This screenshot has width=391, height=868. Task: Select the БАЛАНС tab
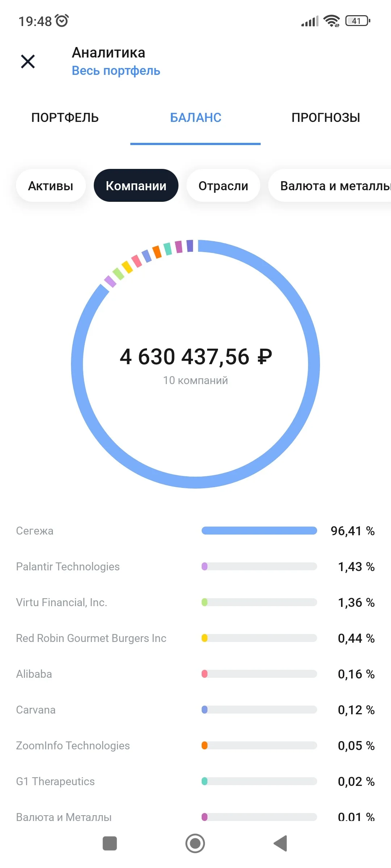195,118
